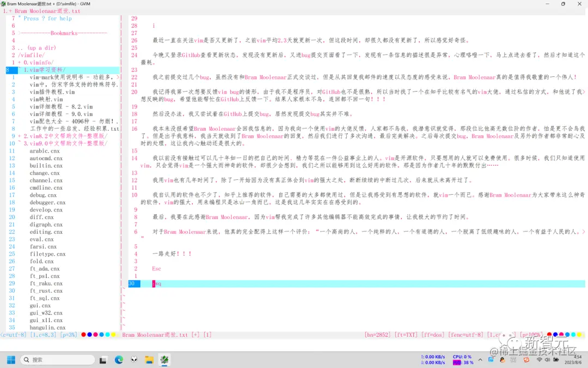Open the Windows Start menu
Screen dimensions: 588x368
(11, 360)
